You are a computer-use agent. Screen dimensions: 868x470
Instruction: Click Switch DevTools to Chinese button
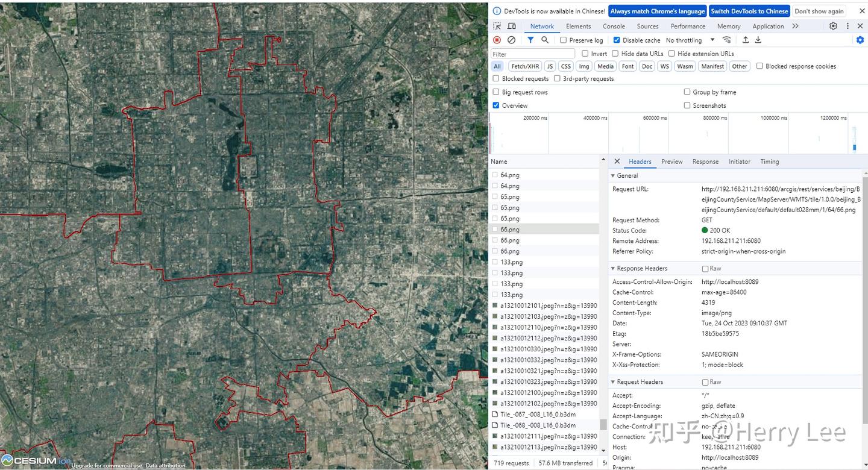click(749, 11)
